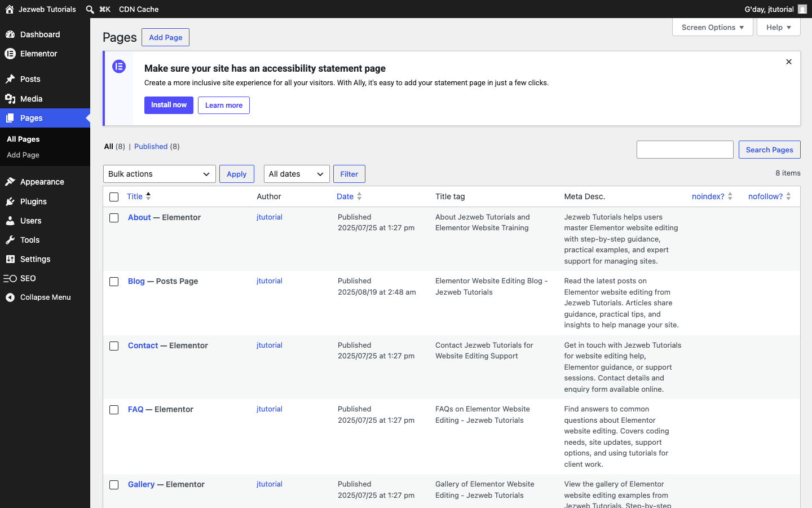Open the Plugins menu label

(x=33, y=202)
